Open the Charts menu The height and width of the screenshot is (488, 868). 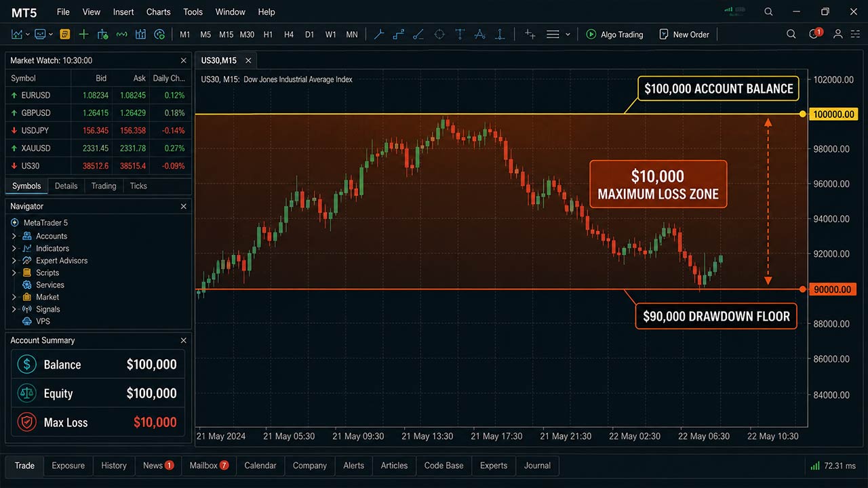159,12
